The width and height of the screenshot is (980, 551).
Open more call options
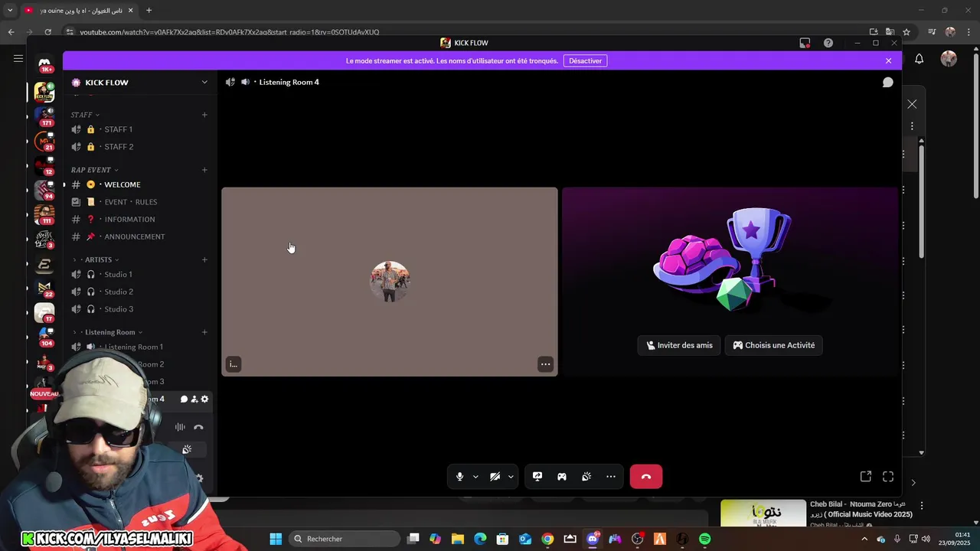[611, 476]
